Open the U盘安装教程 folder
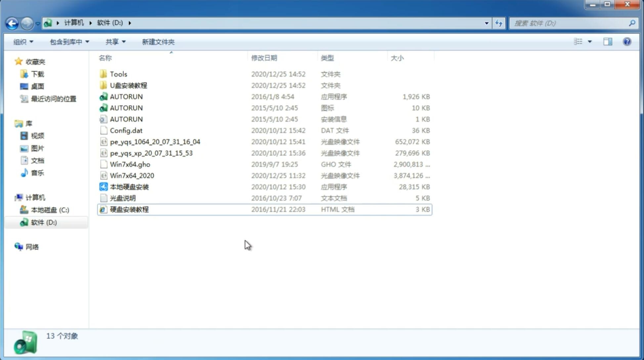This screenshot has height=360, width=644. point(129,85)
